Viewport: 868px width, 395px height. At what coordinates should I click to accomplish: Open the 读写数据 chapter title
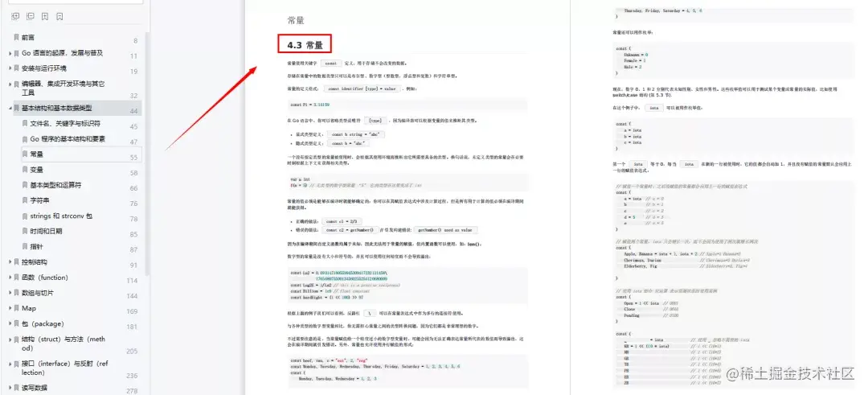(x=35, y=387)
